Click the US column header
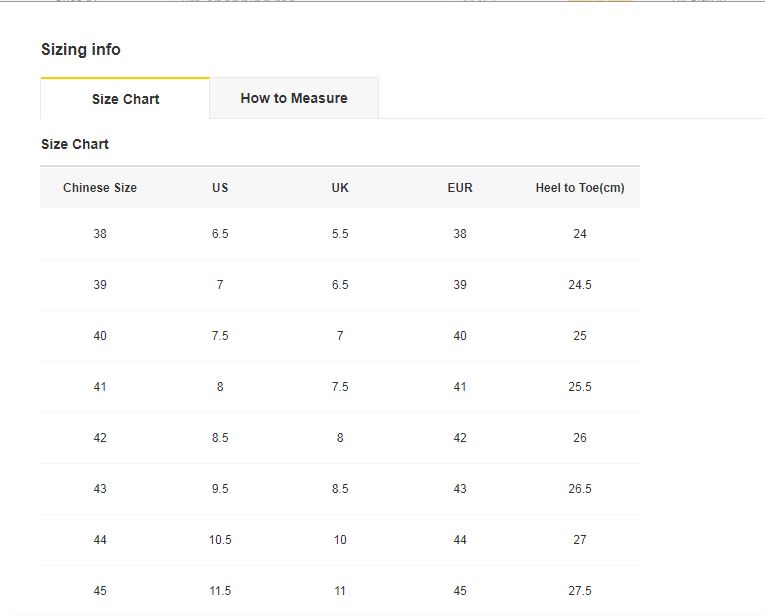This screenshot has width=765, height=616. pyautogui.click(x=220, y=188)
